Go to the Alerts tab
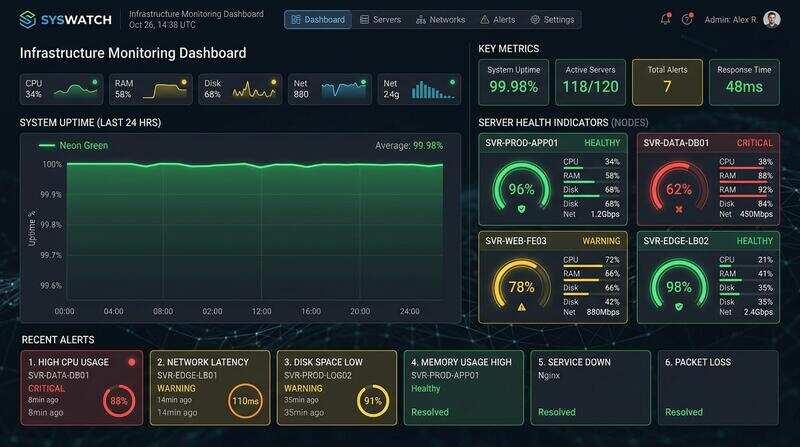800x447 pixels. [498, 20]
